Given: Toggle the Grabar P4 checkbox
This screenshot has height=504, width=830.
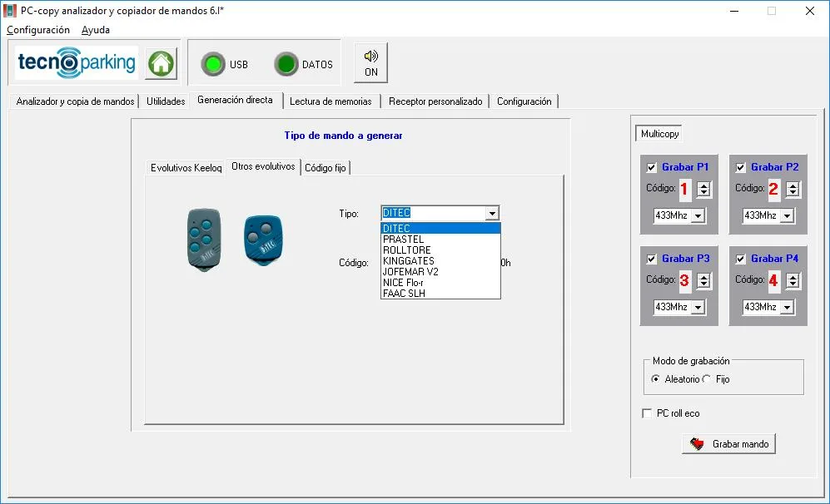Looking at the screenshot, I should pos(741,259).
